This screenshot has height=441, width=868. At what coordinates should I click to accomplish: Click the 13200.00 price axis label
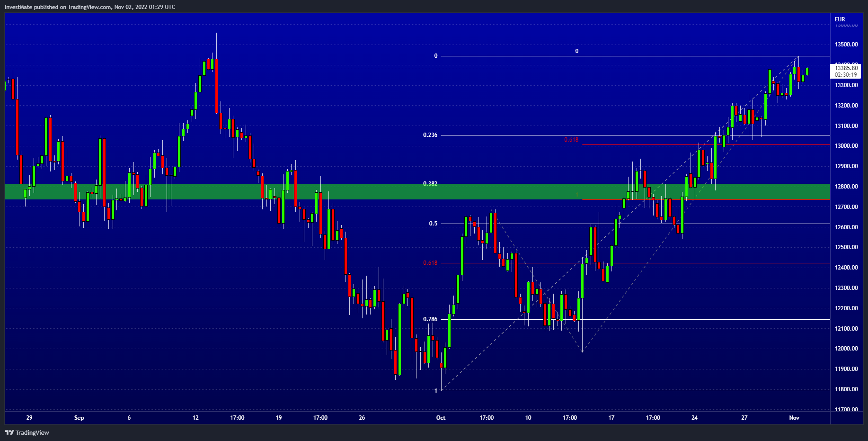coord(846,106)
